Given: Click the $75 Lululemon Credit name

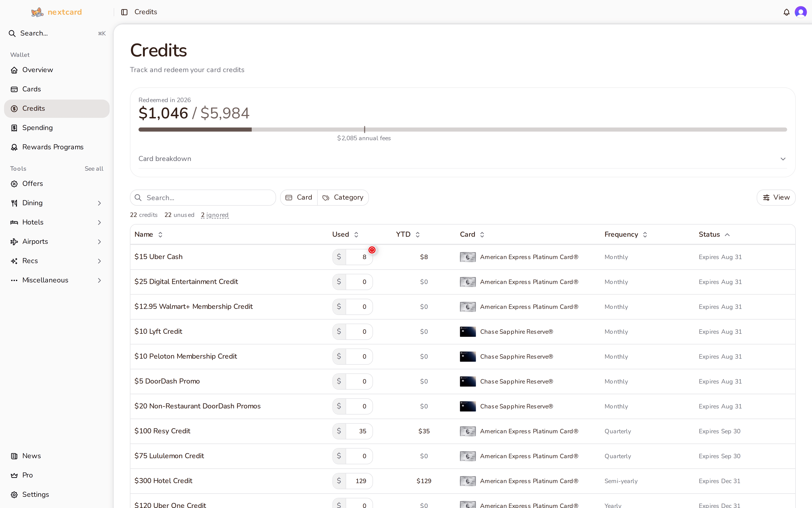Looking at the screenshot, I should pyautogui.click(x=169, y=456).
